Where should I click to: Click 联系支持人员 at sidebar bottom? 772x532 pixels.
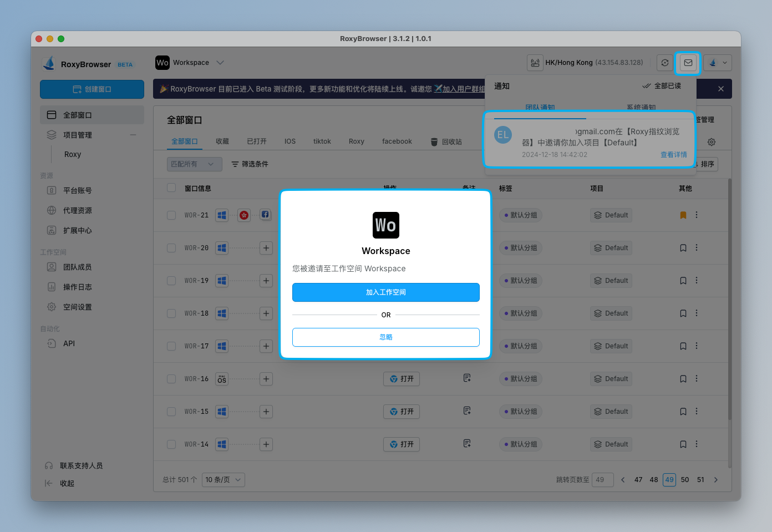[74, 465]
